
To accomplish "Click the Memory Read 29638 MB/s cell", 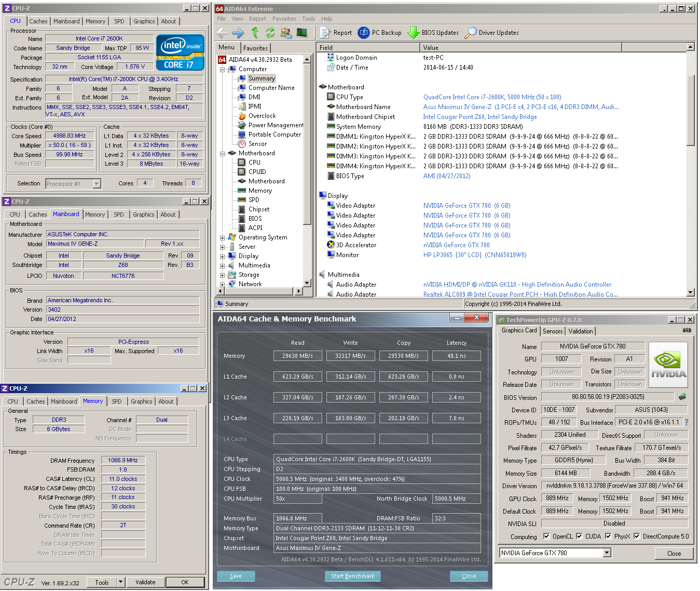I will 298,356.
